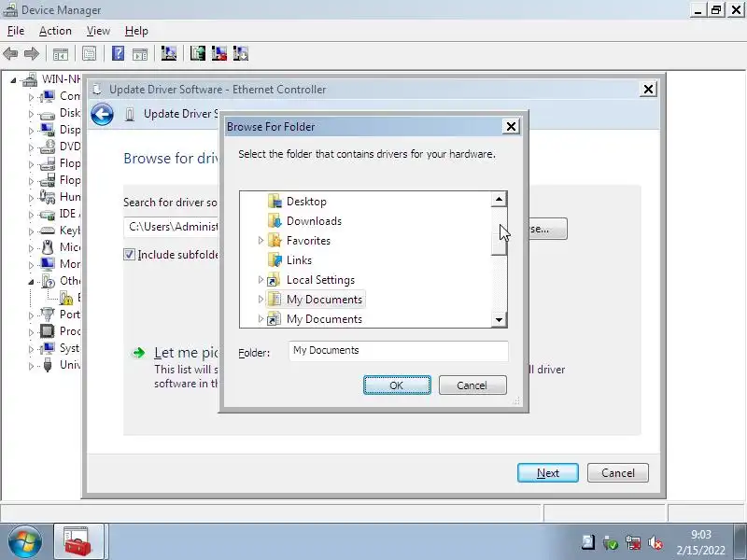Viewport: 747px width, 560px height.
Task: Expand the IDE controllers category
Action: click(x=31, y=215)
